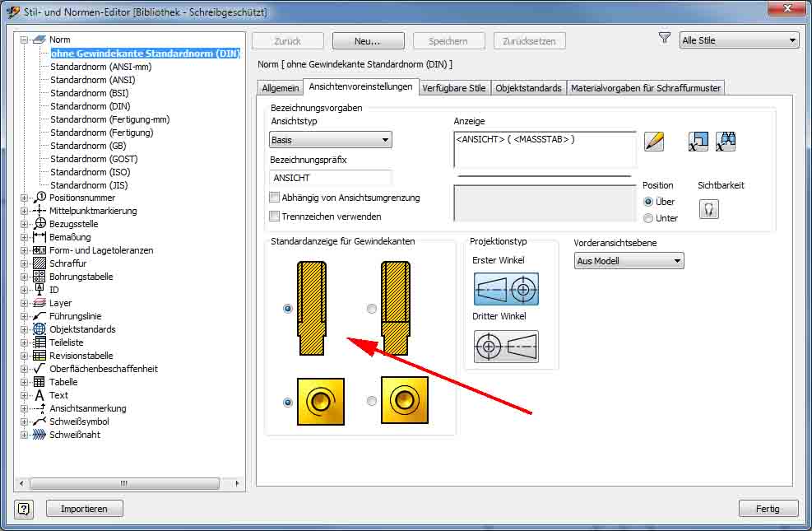
Task: Enable Trennzeichen verwenden checkbox
Action: [275, 216]
